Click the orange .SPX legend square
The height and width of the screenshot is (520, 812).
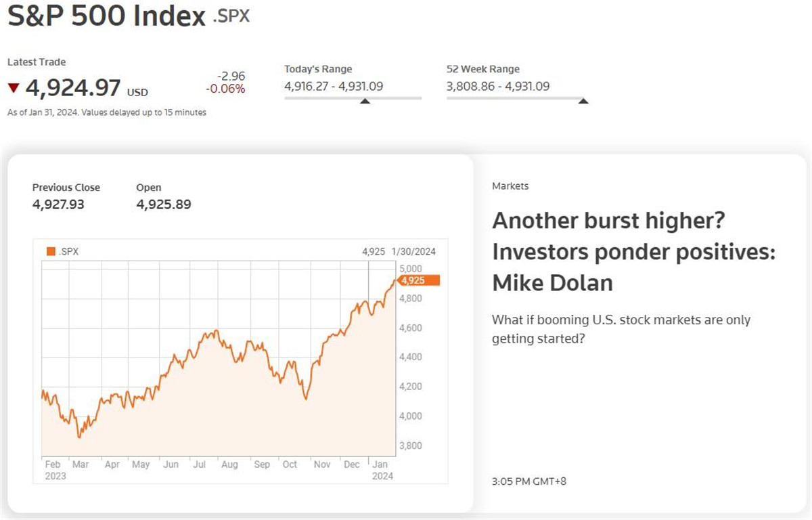tap(51, 252)
